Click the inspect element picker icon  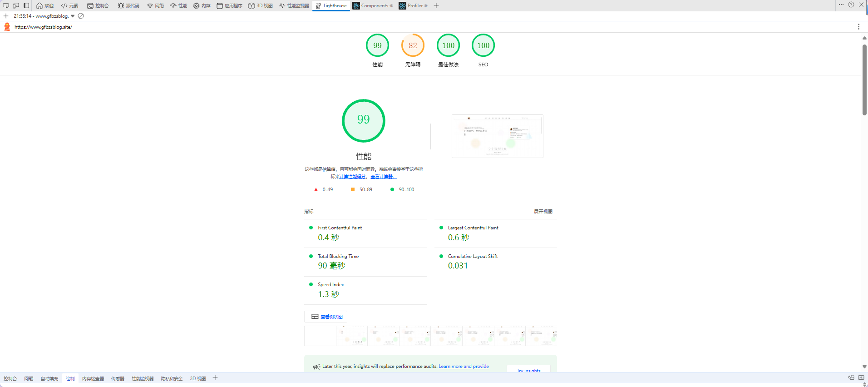[x=6, y=5]
